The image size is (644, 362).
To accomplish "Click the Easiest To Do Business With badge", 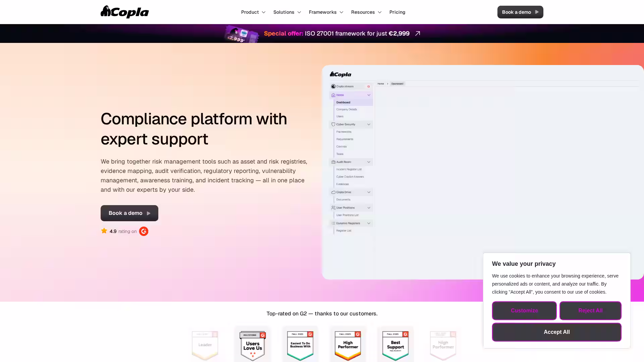I will 300,345.
